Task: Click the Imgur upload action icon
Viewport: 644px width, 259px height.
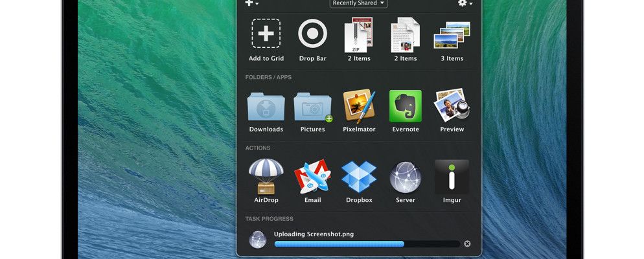Action: (452, 176)
